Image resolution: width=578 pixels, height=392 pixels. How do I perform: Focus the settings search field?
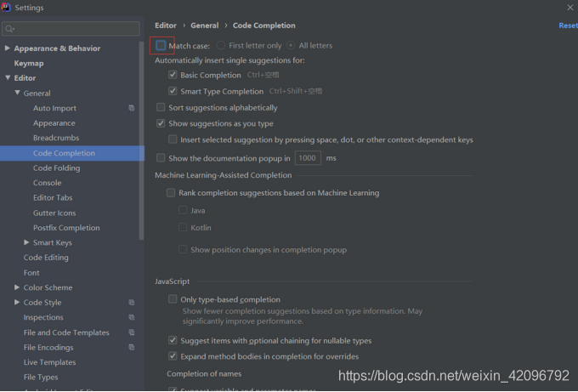(71, 29)
